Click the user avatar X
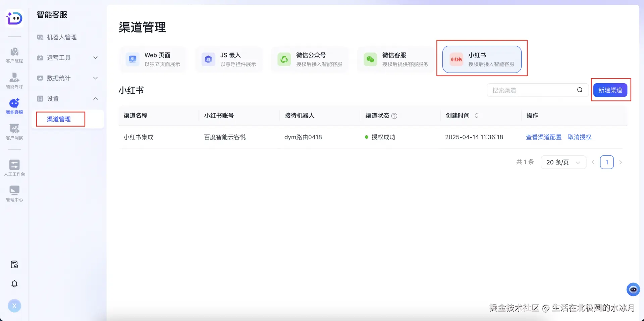This screenshot has height=321, width=644. [x=14, y=306]
